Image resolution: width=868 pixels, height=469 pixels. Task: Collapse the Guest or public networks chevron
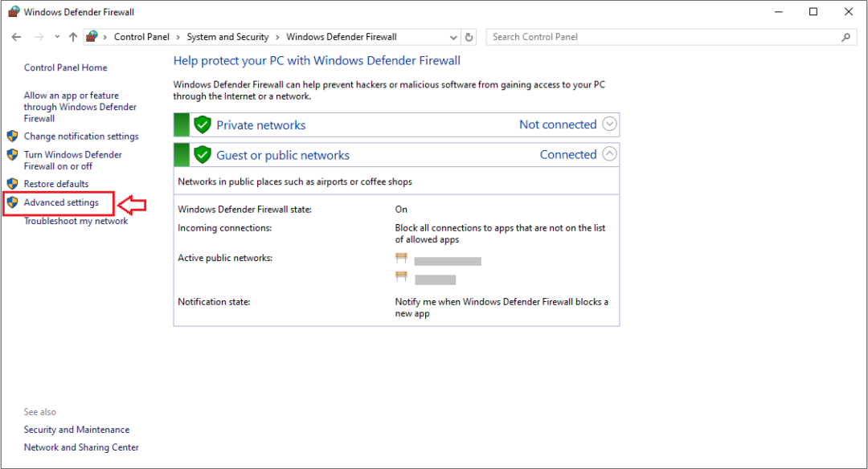(609, 154)
